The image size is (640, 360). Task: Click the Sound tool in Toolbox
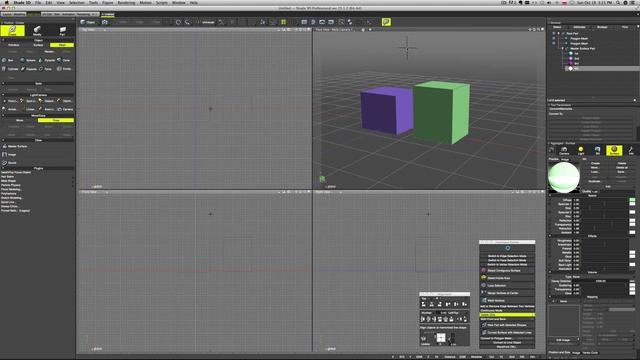coord(10,163)
